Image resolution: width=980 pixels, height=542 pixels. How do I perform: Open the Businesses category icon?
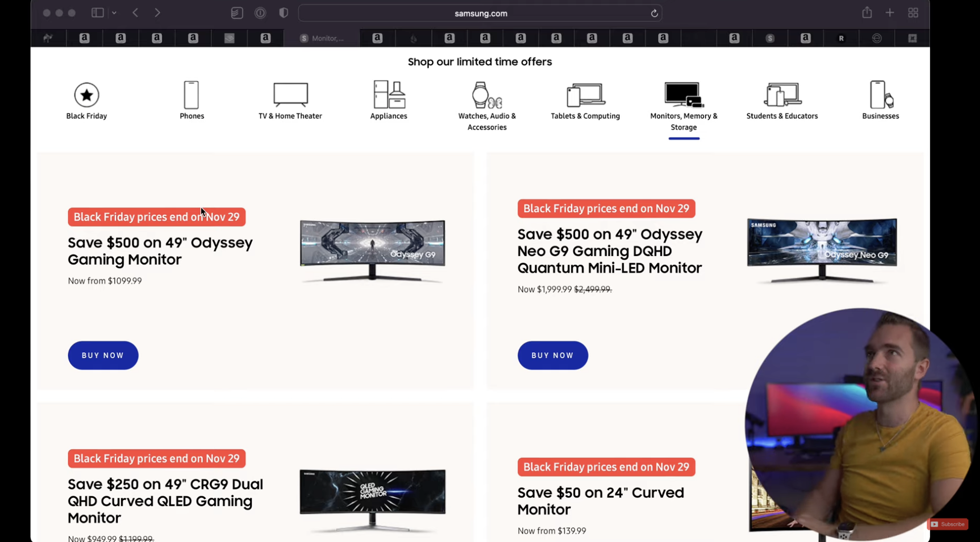(880, 95)
